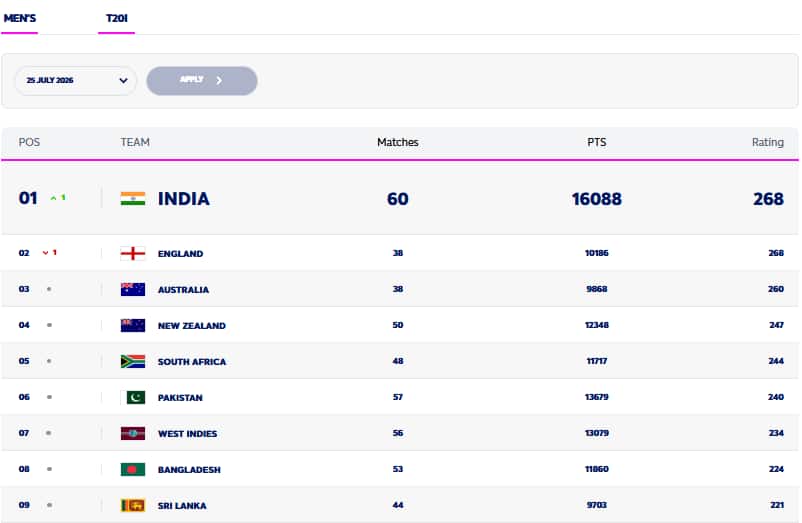
Task: Click the Sri Lanka flag icon
Action: pyautogui.click(x=133, y=505)
